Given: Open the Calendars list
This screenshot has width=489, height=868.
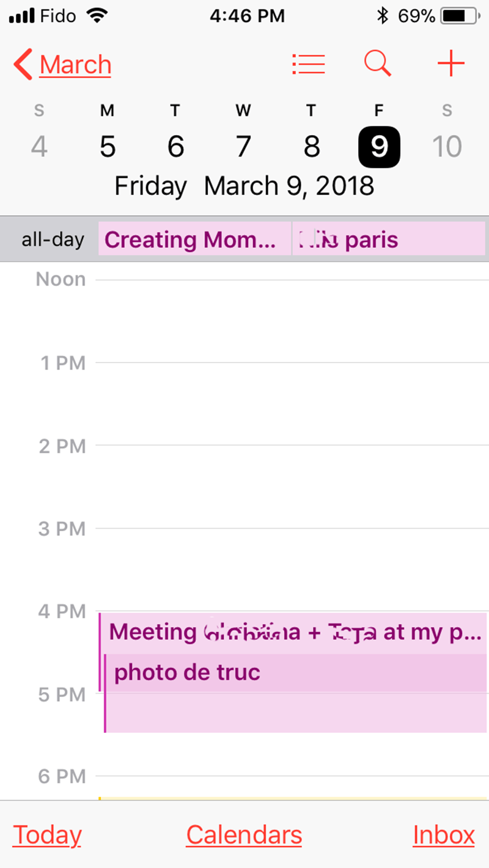Looking at the screenshot, I should pos(244,835).
